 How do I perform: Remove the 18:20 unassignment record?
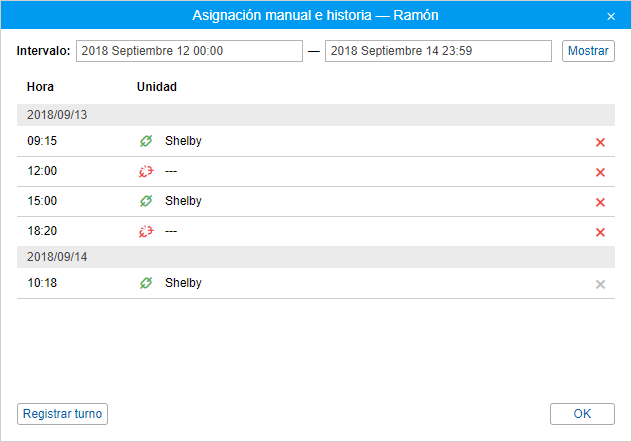pos(600,232)
